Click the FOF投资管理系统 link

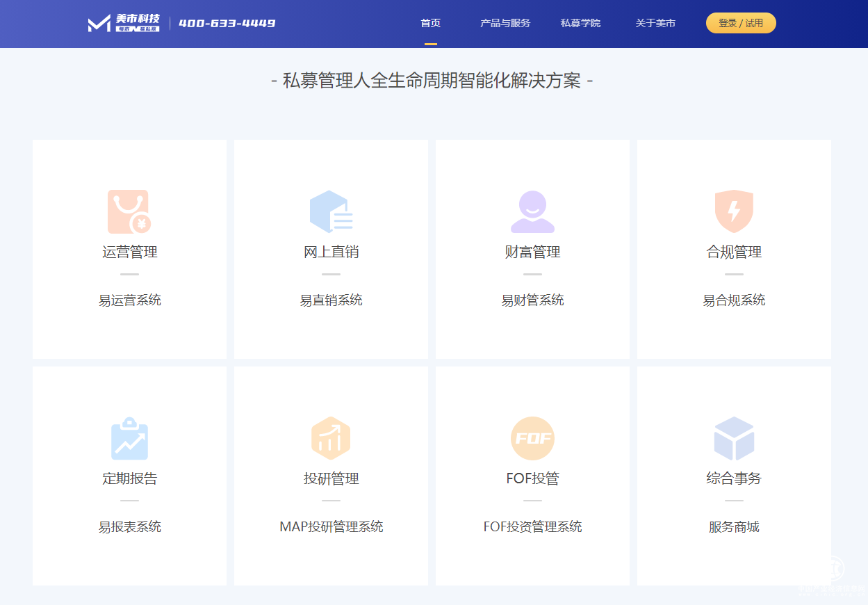(532, 526)
